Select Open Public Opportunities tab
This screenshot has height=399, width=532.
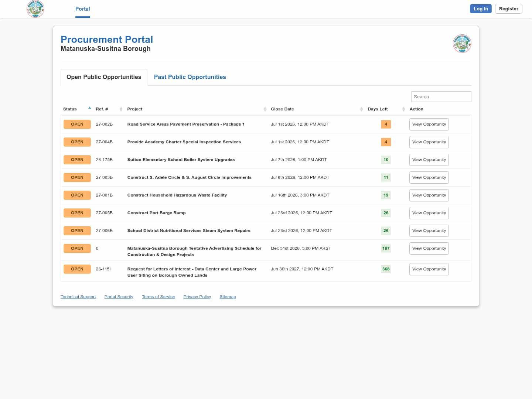click(x=104, y=77)
